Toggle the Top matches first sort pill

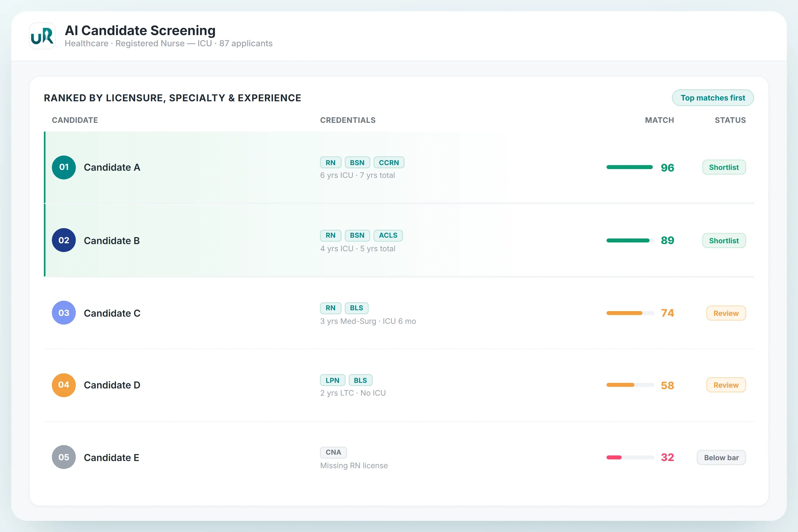coord(713,98)
